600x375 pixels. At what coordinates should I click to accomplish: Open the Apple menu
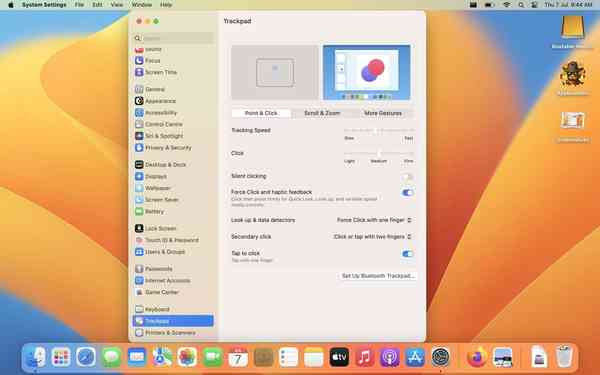(x=11, y=5)
